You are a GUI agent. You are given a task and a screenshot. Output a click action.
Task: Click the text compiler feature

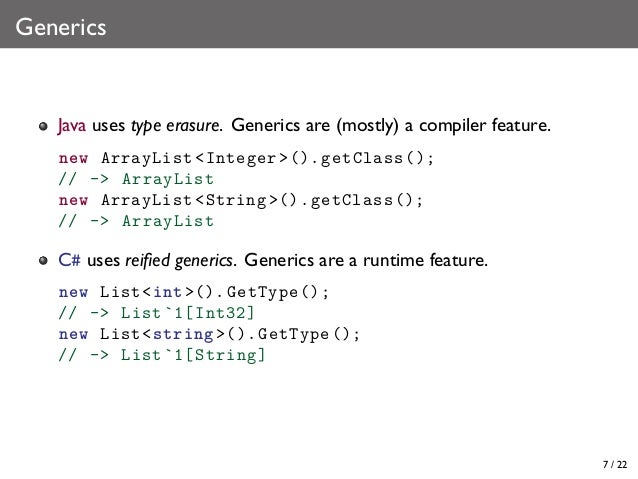point(484,125)
